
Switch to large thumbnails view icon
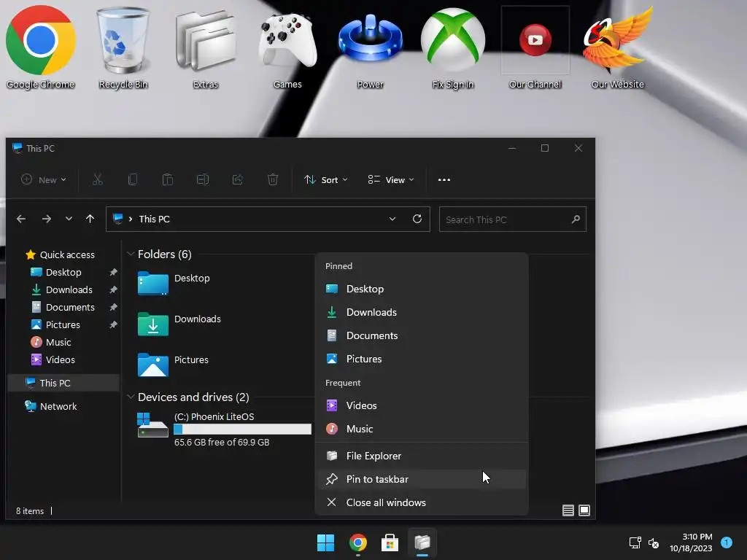click(584, 510)
